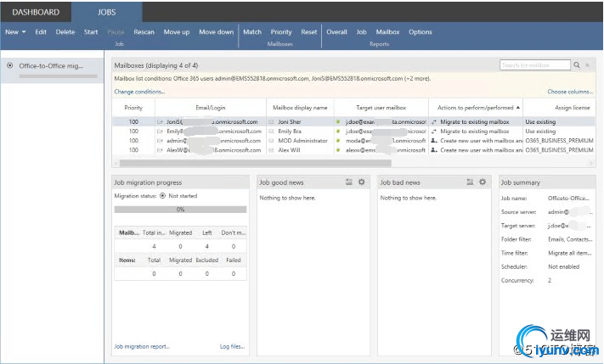This screenshot has height=364, width=604.
Task: Select the Office-to-Office migration job
Action: click(x=52, y=70)
